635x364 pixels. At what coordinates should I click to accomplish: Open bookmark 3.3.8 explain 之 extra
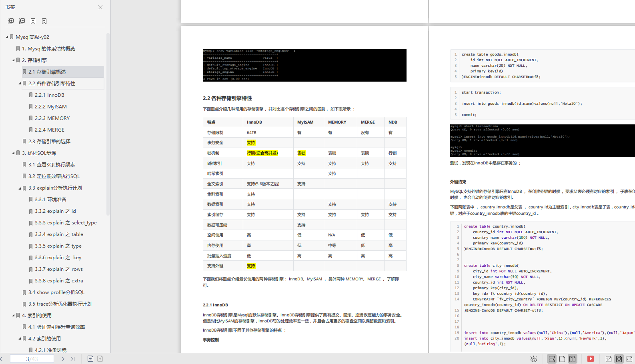click(x=59, y=280)
